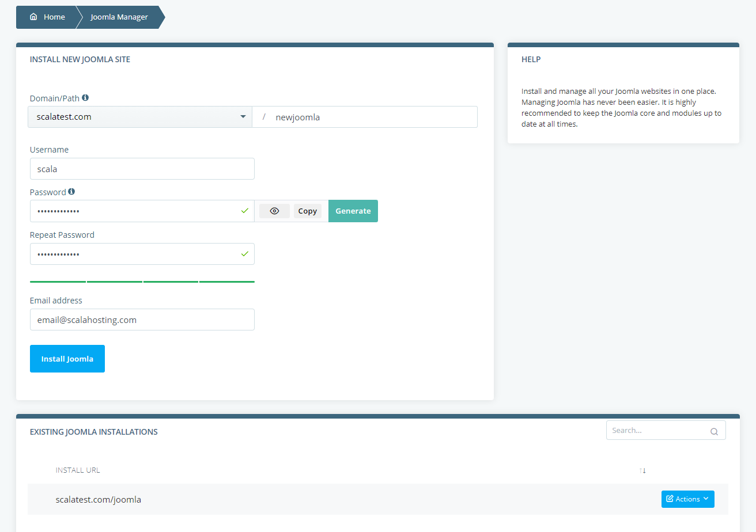756x532 pixels.
Task: Generate a new password
Action: coord(353,211)
